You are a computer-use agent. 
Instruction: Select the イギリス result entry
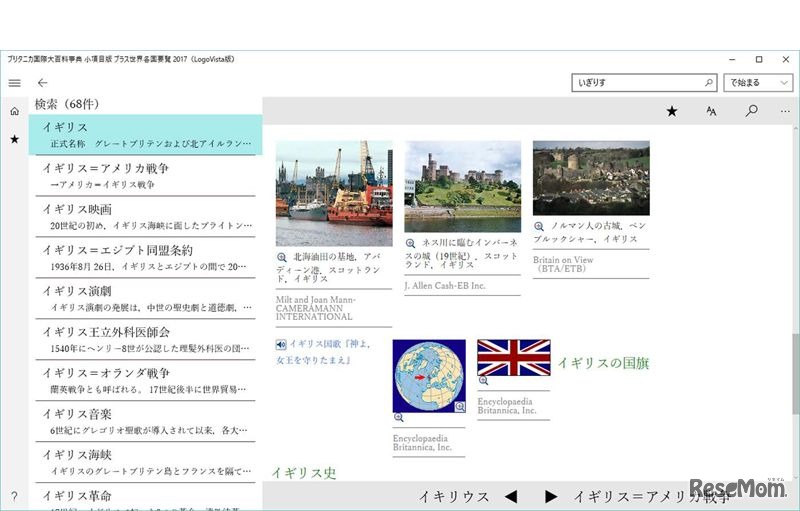[145, 135]
